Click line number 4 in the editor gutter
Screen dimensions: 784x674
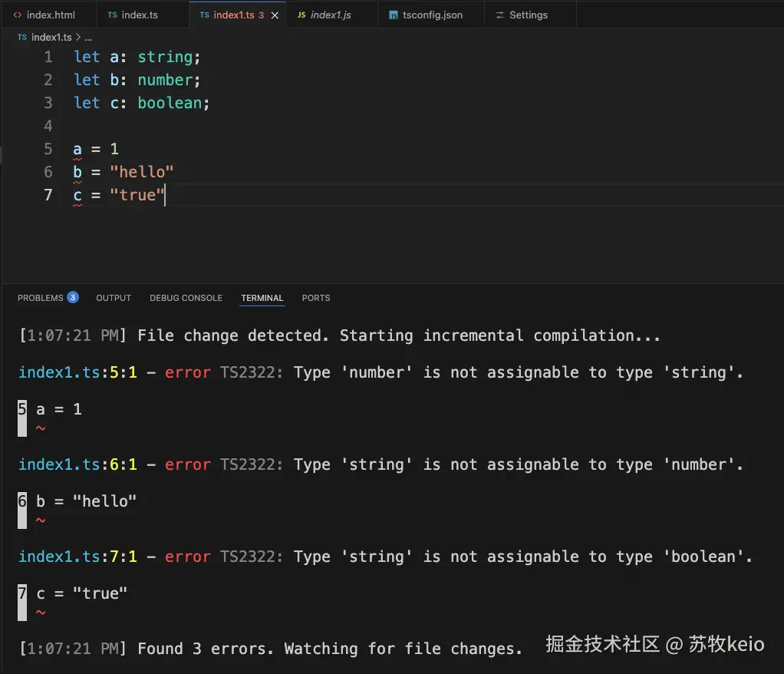[48, 126]
